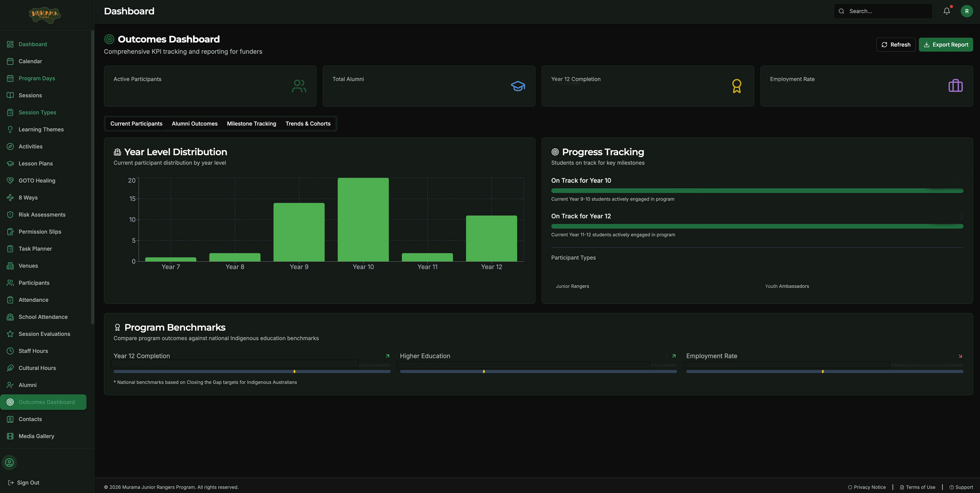Screen dimensions: 980x493
Task: Open the Calendar section in the sidebar
Action: tap(30, 61)
